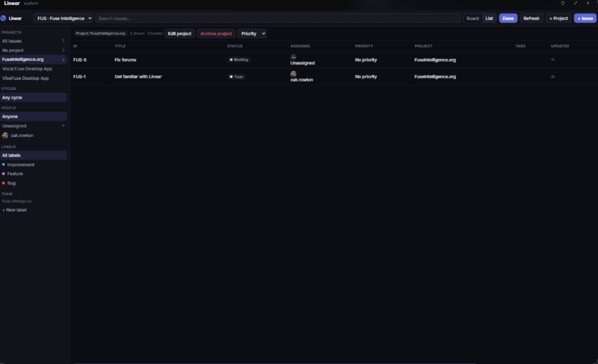
Task: Click the TITLE column header
Action: tap(120, 46)
